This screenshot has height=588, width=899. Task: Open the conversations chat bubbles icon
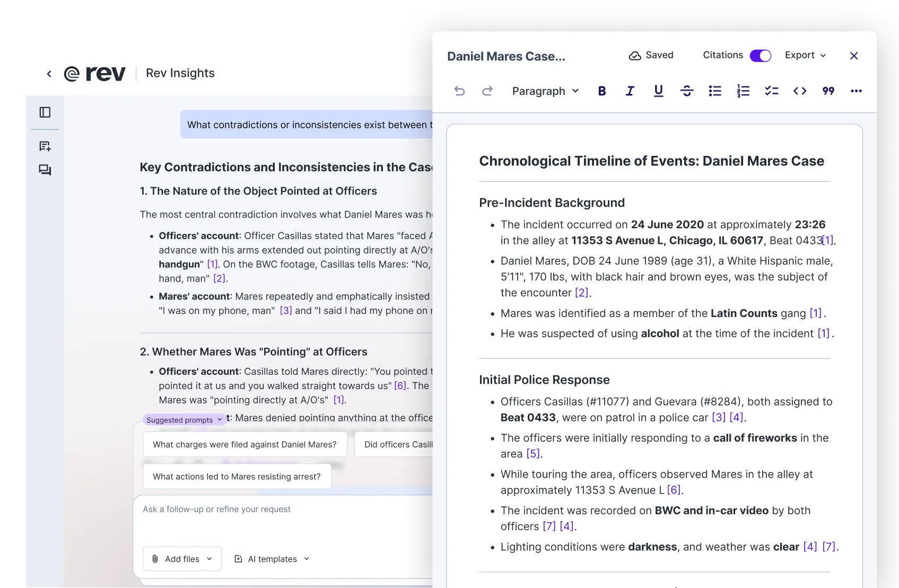[x=45, y=170]
